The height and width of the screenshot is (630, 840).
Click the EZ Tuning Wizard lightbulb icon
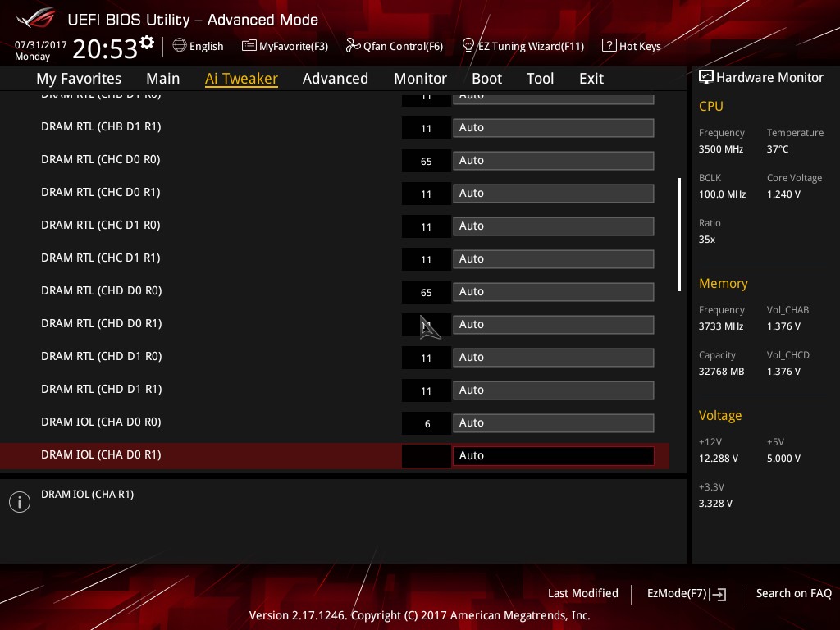(468, 45)
